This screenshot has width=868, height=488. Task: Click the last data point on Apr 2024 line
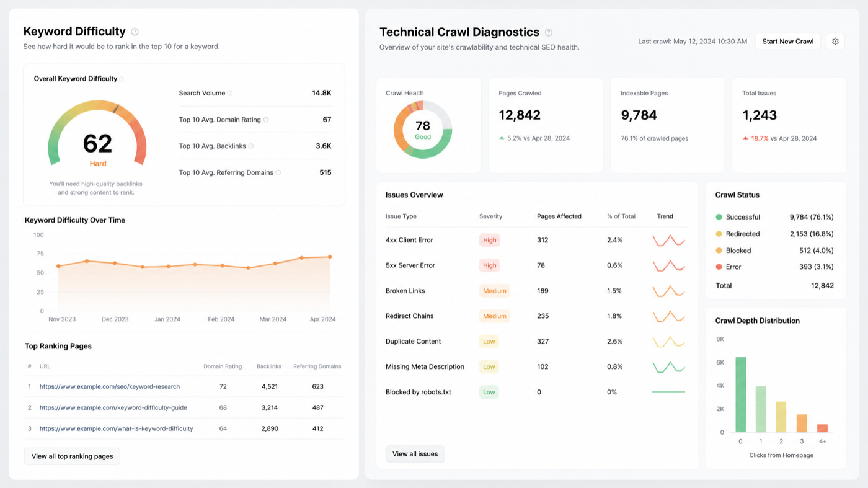pos(329,257)
